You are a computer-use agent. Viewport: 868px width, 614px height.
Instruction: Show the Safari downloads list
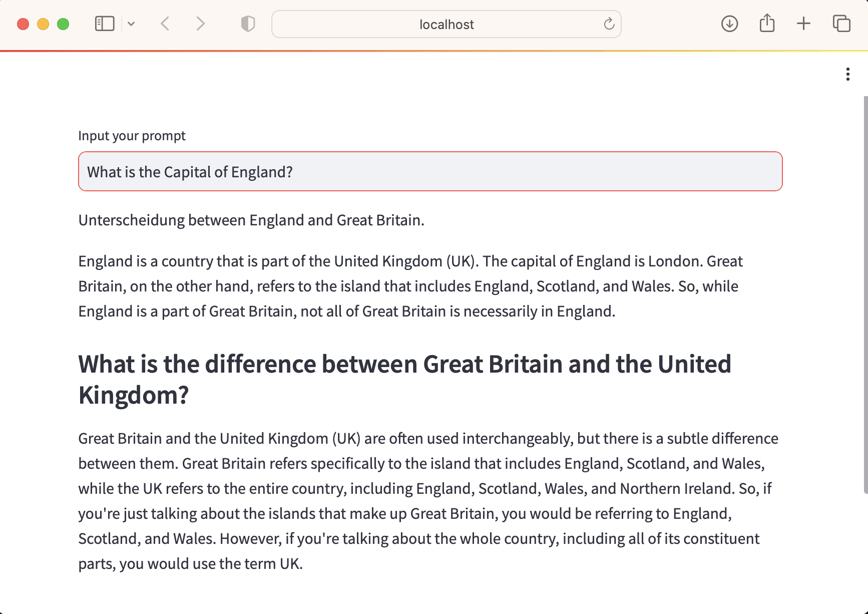(x=729, y=24)
